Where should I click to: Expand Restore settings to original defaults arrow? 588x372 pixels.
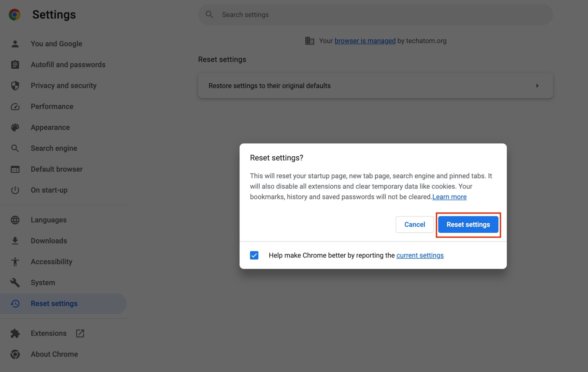(537, 86)
